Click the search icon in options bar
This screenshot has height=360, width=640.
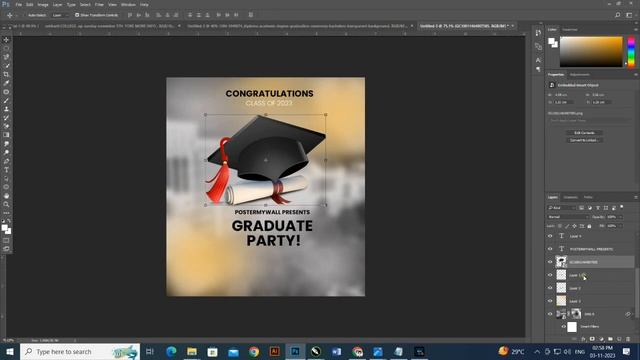point(618,15)
